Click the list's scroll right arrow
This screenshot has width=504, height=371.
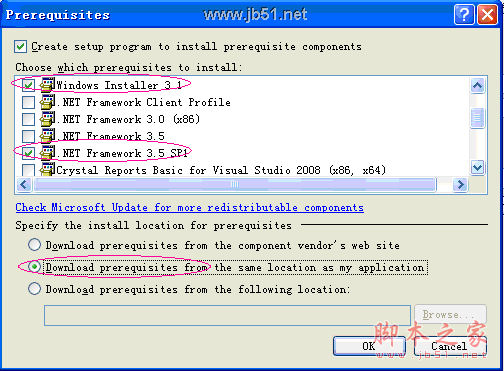click(x=461, y=184)
